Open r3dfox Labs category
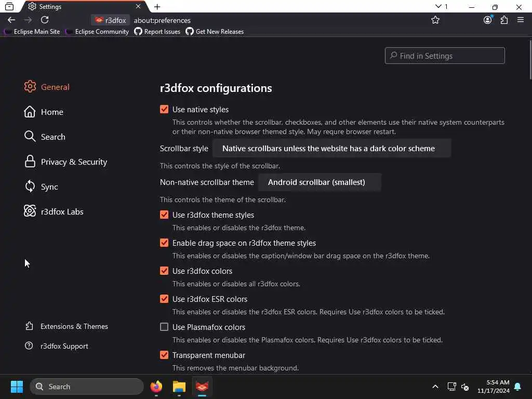 (x=54, y=212)
